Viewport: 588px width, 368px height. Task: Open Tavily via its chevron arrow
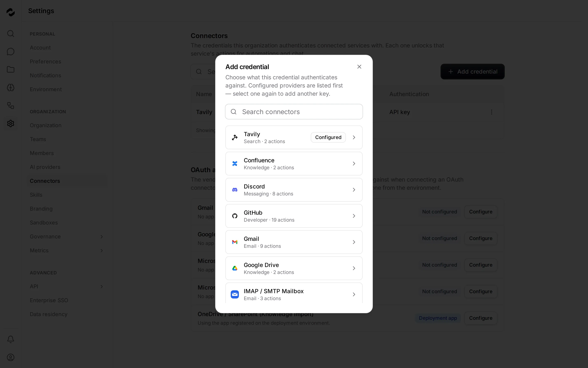[x=354, y=138]
